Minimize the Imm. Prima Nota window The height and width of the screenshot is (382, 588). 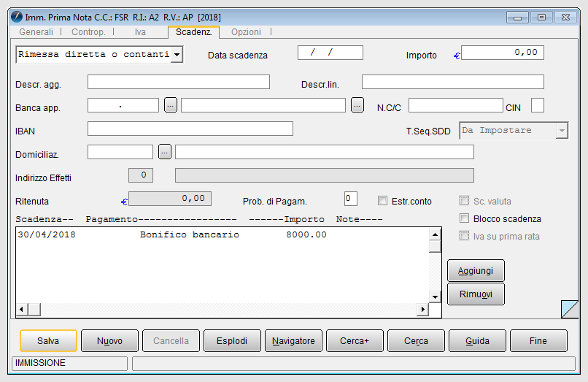click(x=517, y=18)
